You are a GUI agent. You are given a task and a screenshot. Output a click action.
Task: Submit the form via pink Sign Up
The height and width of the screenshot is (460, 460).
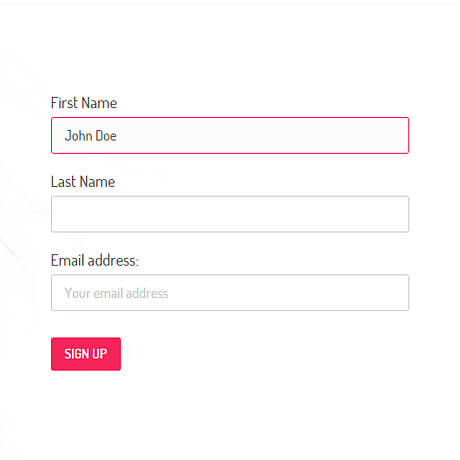click(86, 354)
